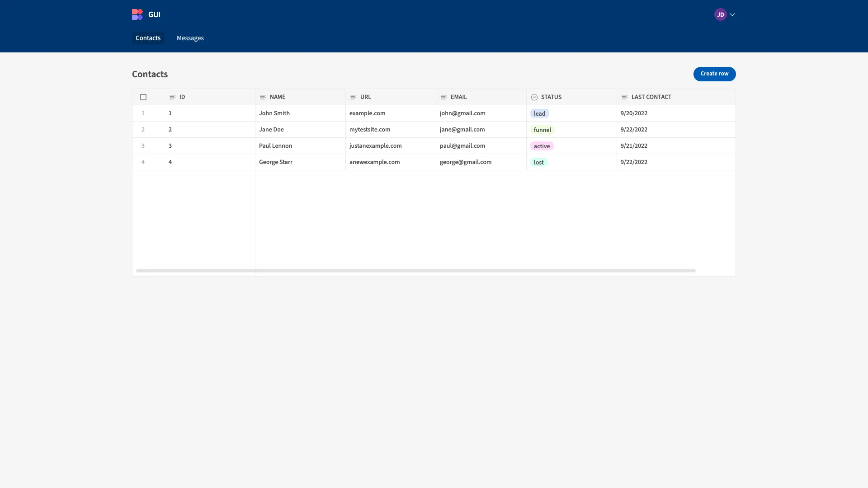
Task: Click the 9/21/2022 last contact cell
Action: (x=676, y=146)
